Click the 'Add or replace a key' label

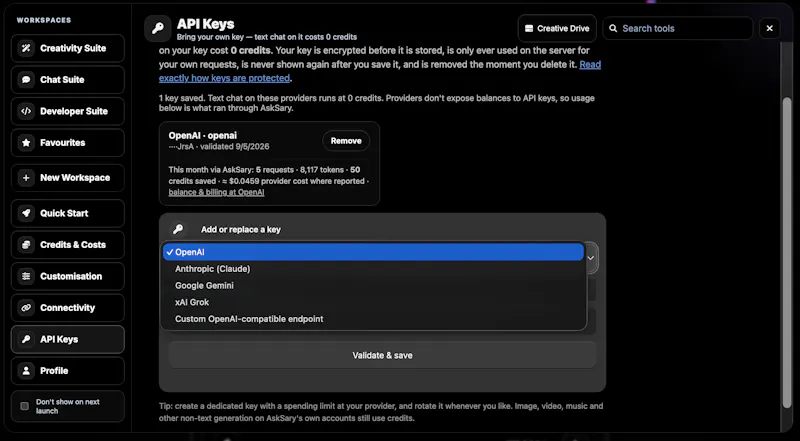(241, 230)
